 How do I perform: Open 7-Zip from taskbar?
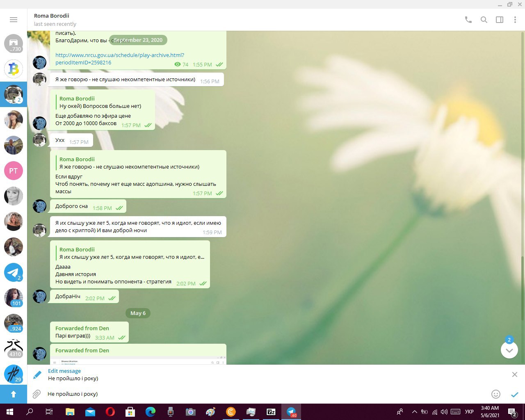pos(271,412)
